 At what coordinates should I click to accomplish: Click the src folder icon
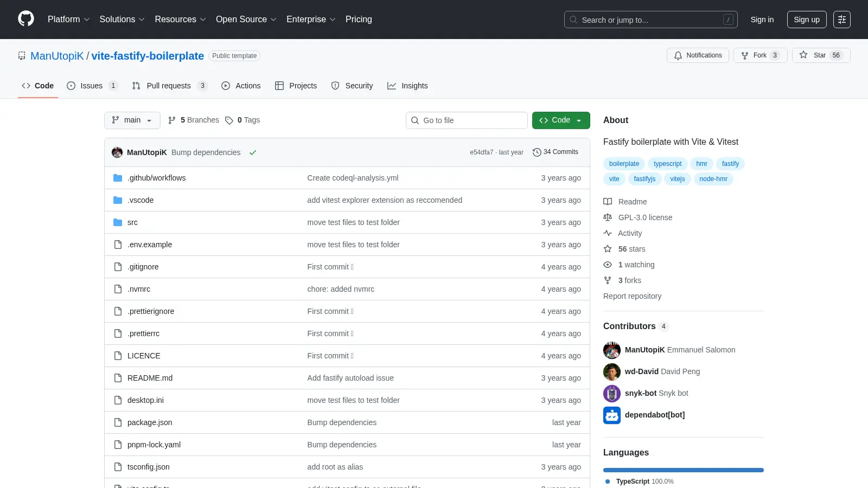pos(118,222)
